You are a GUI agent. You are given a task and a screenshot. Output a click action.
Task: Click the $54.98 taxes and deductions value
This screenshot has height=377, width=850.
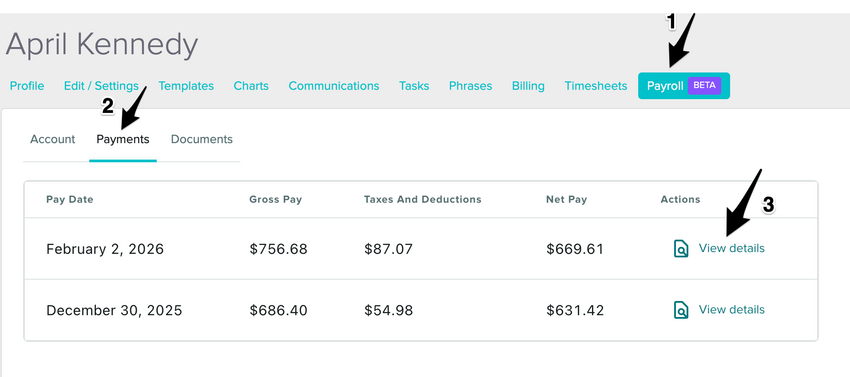389,310
